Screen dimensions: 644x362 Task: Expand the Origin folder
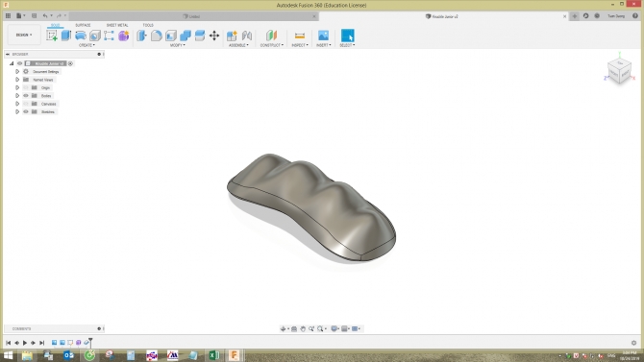point(17,87)
